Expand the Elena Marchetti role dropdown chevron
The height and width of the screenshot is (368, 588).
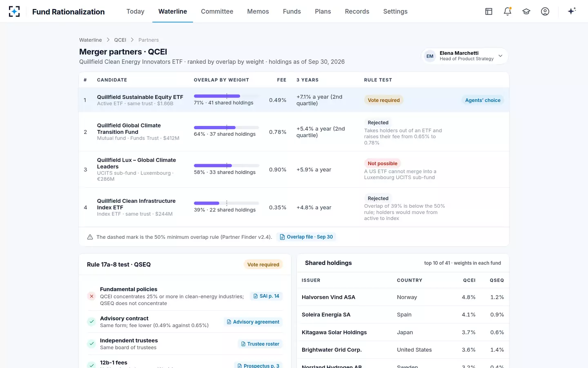pos(500,56)
